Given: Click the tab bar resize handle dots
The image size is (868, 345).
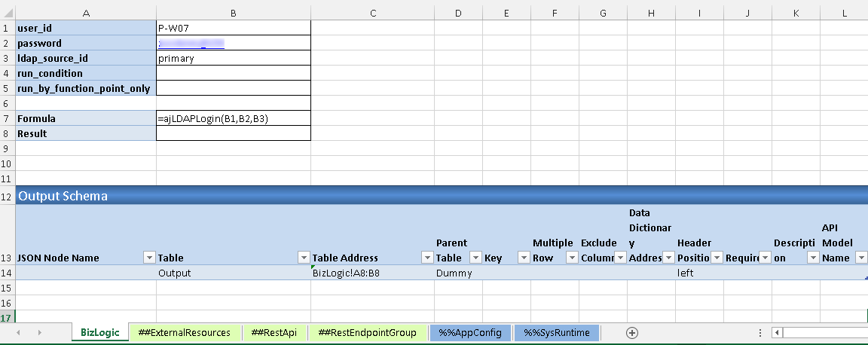Looking at the screenshot, I should (x=760, y=332).
